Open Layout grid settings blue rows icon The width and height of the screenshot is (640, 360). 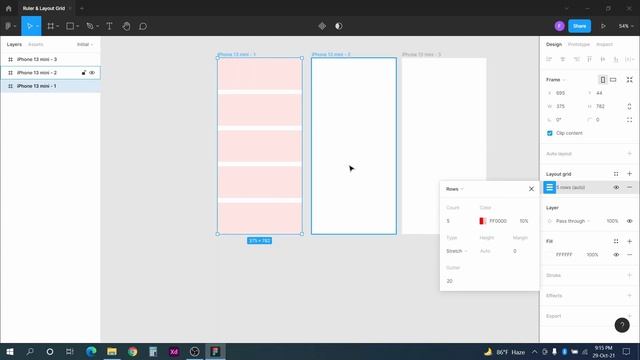[549, 187]
